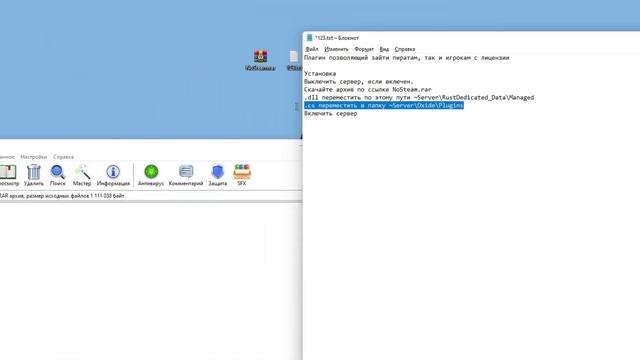Click the WinRAR status text about 1 111 038 байт
The image size is (640, 360).
(x=62, y=196)
